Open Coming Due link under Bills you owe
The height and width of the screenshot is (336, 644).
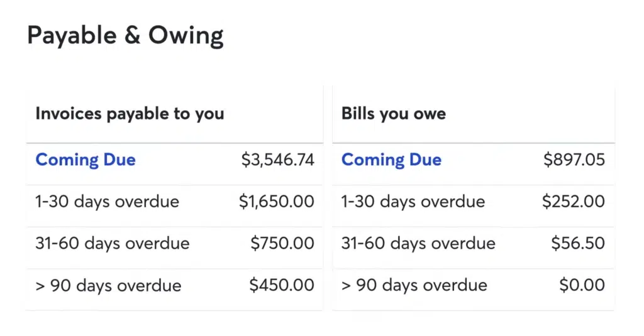391,160
